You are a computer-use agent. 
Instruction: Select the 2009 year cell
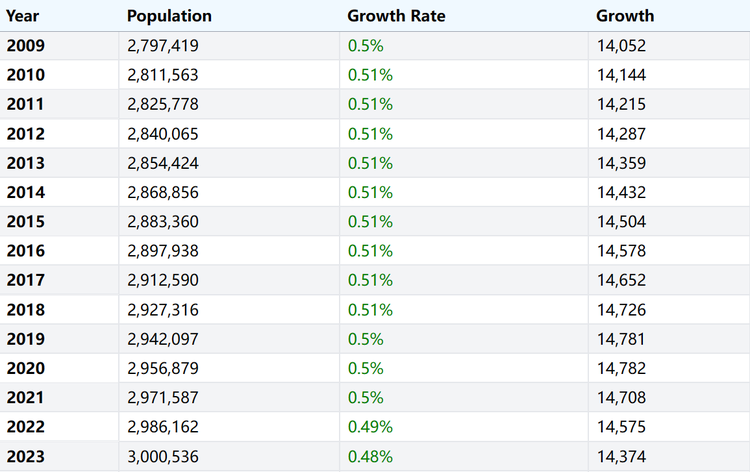[26, 45]
